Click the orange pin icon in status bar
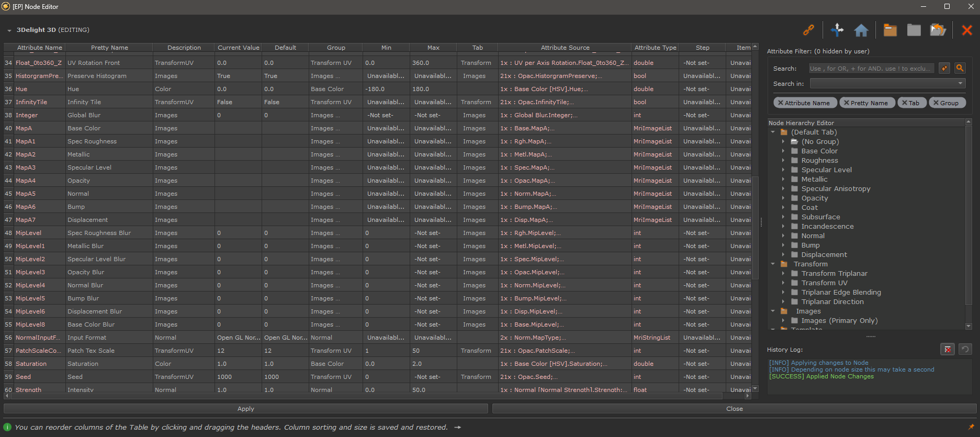The image size is (980, 437). (x=971, y=427)
